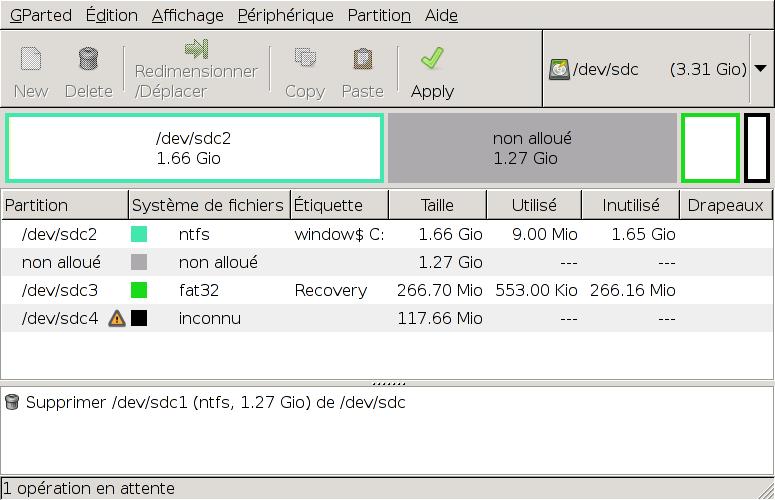Click the Copy partition icon
This screenshot has width=775, height=500.
pyautogui.click(x=304, y=60)
